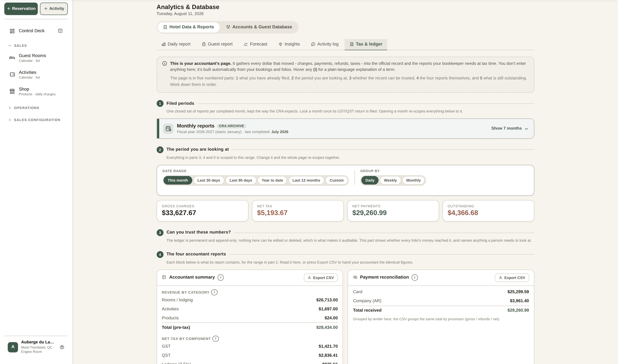Click the 'CRA ARCHIVE' badge
This screenshot has width=618, height=364.
(231, 126)
